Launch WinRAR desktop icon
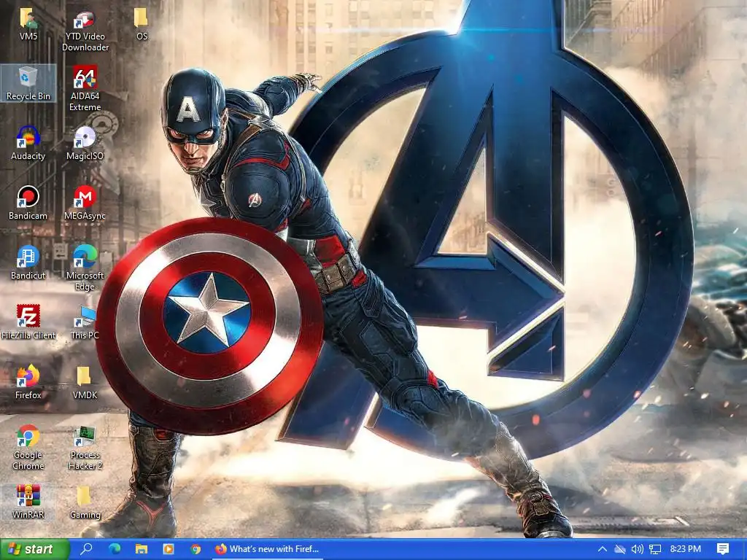Image resolution: width=747 pixels, height=560 pixels. click(x=28, y=502)
